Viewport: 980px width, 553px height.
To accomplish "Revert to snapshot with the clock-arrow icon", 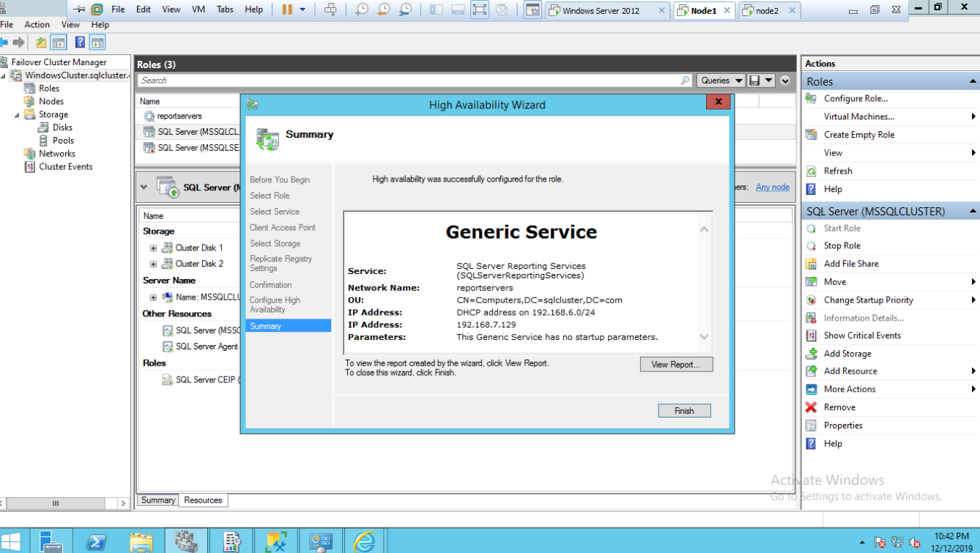I will click(x=383, y=10).
